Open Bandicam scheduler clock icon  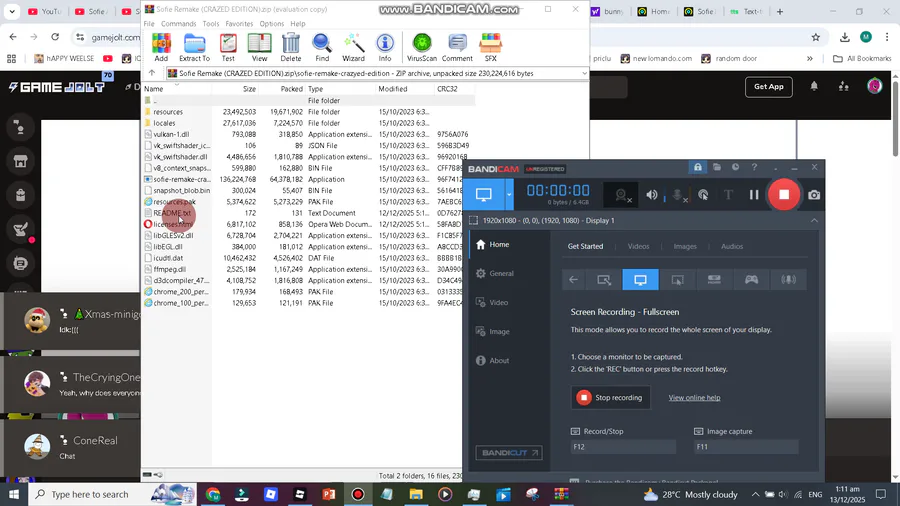pos(735,167)
